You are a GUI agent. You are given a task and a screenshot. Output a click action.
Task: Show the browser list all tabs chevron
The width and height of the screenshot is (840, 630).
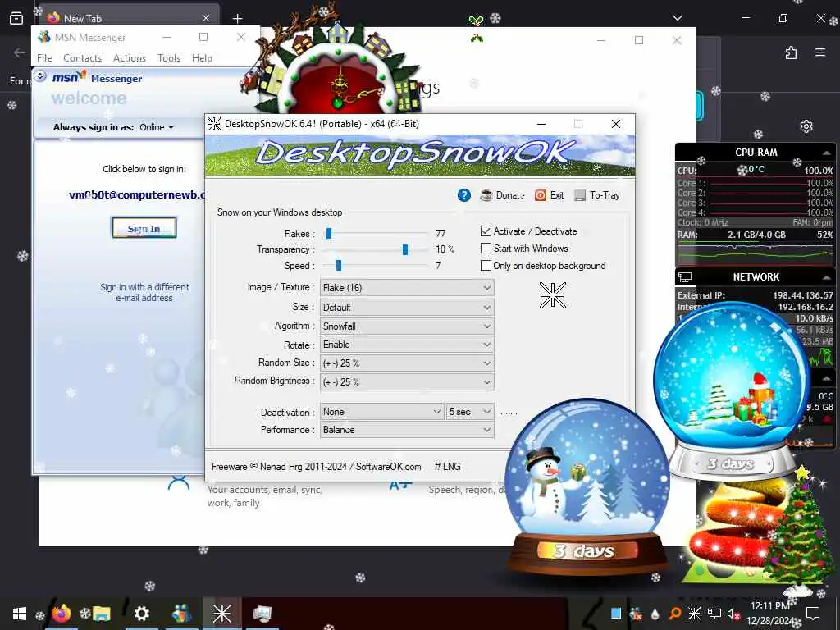[677, 18]
